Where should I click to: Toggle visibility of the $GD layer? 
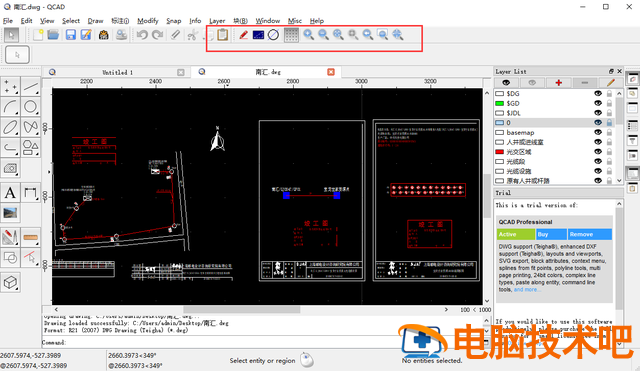point(598,103)
